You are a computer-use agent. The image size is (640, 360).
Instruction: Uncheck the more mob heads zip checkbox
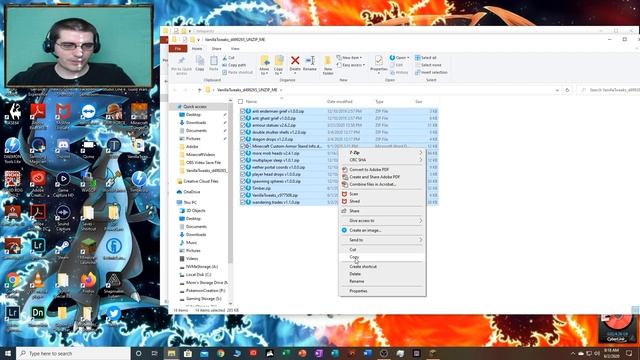click(x=242, y=153)
